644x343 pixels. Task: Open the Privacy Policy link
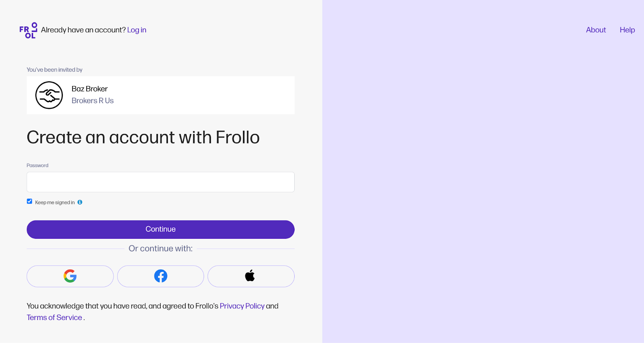[242, 306]
